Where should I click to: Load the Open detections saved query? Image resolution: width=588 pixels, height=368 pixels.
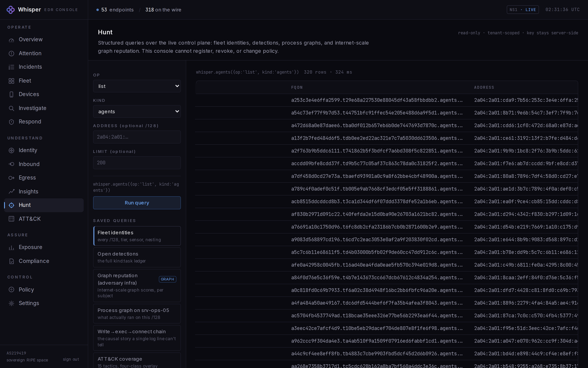[137, 257]
